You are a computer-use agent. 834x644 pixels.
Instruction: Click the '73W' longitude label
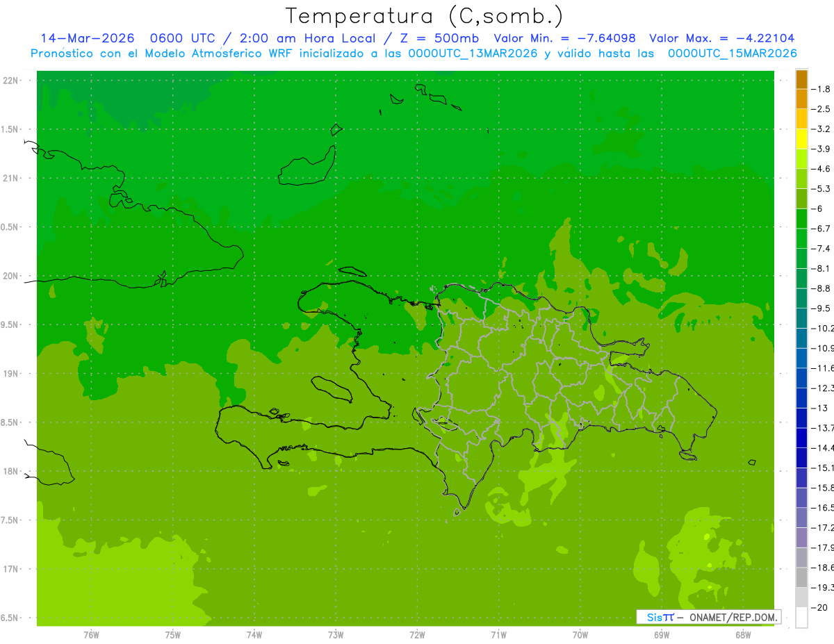click(336, 635)
